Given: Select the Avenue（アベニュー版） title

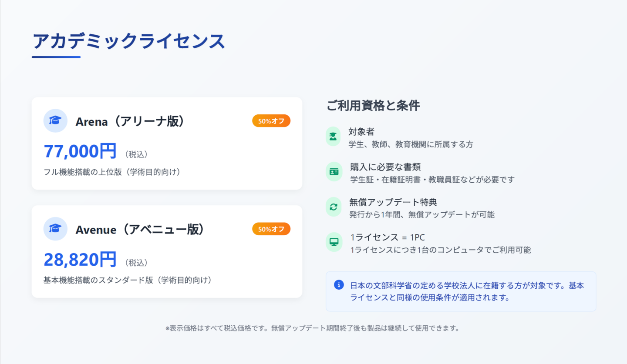Looking at the screenshot, I should coord(140,230).
